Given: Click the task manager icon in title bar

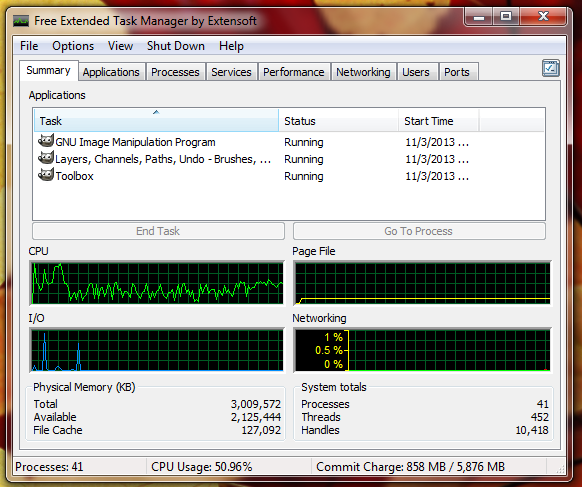Looking at the screenshot, I should pos(21,21).
